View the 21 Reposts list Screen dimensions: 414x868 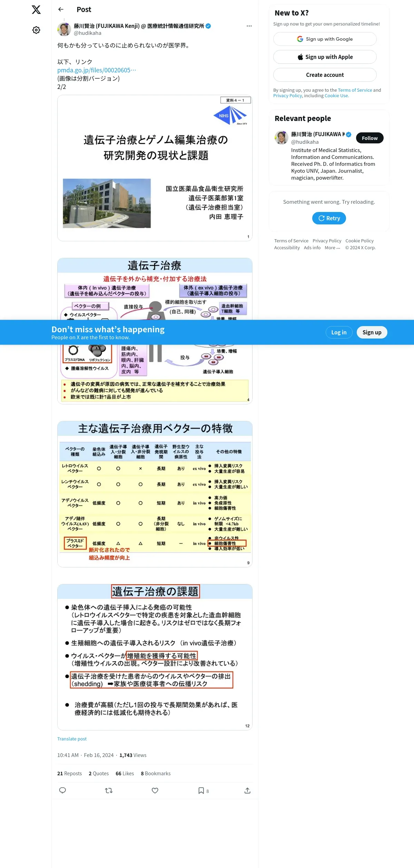[x=69, y=774]
